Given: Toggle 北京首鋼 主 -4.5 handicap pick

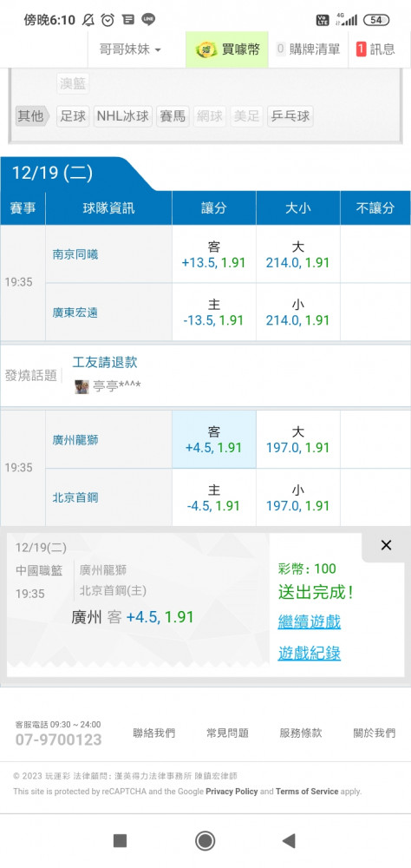Looking at the screenshot, I should (x=214, y=497).
